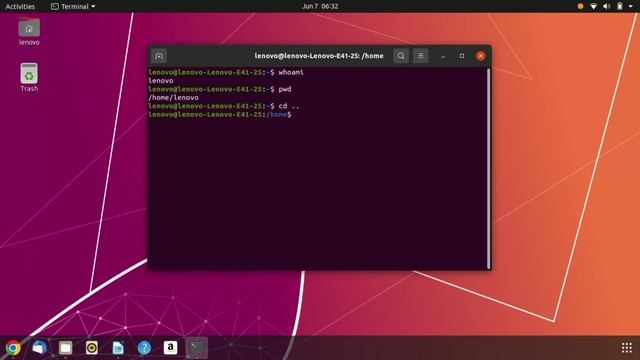This screenshot has height=360, width=640.
Task: Minimize the terminal window
Action: tap(443, 56)
